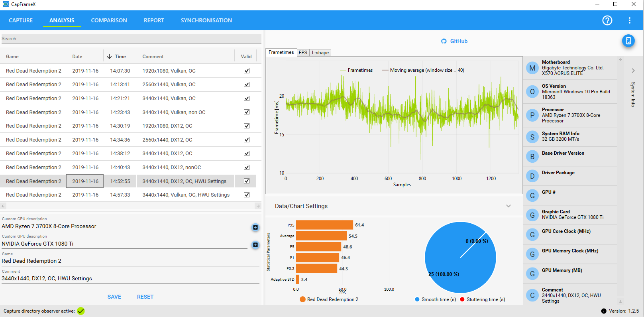Open the Report tab
This screenshot has width=644, height=317.
pos(154,20)
